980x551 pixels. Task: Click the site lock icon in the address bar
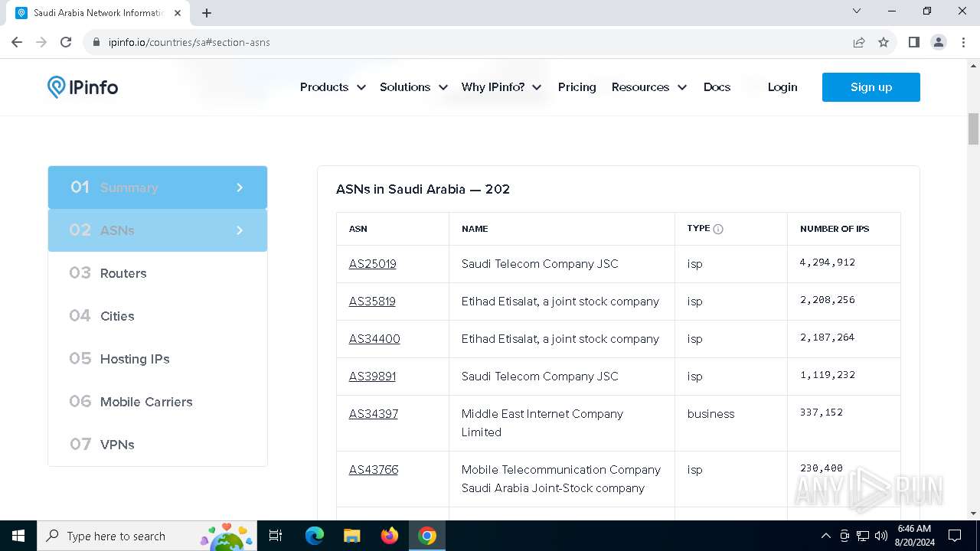96,42
